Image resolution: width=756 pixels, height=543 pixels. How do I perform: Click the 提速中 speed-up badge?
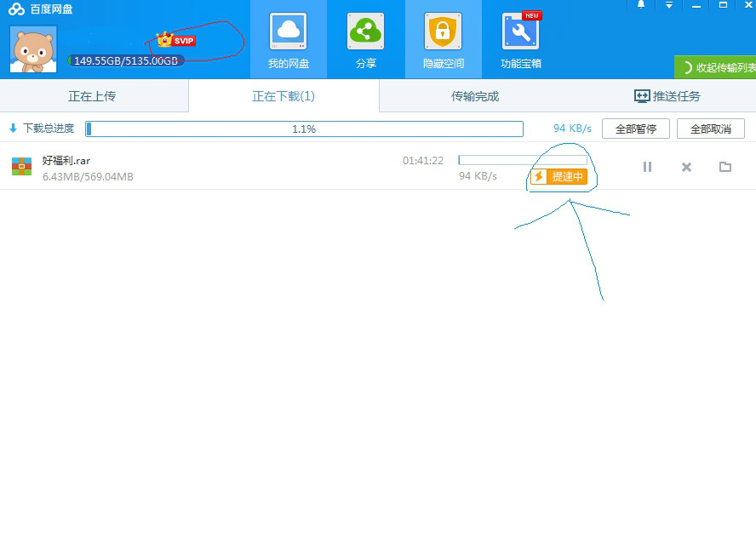pyautogui.click(x=558, y=176)
